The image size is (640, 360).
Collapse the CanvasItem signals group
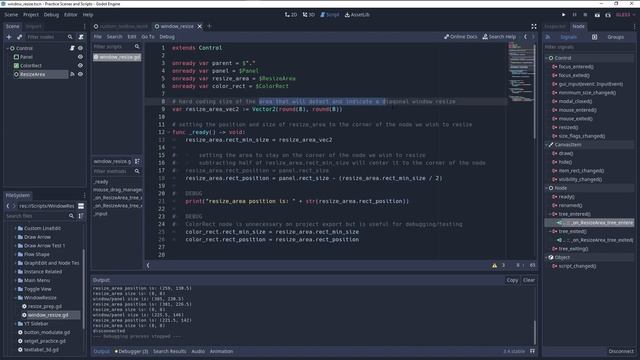pyautogui.click(x=547, y=145)
